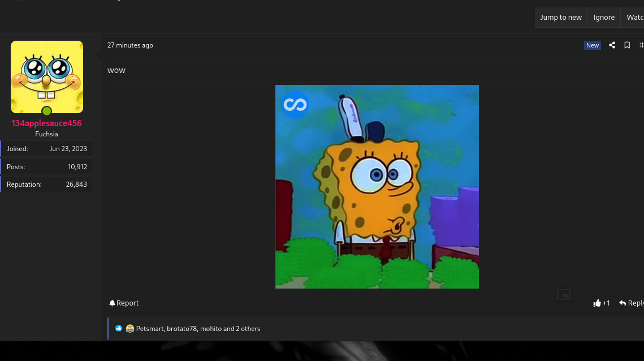Click the Fuchsia user title
The width and height of the screenshot is (644, 361).
[46, 134]
